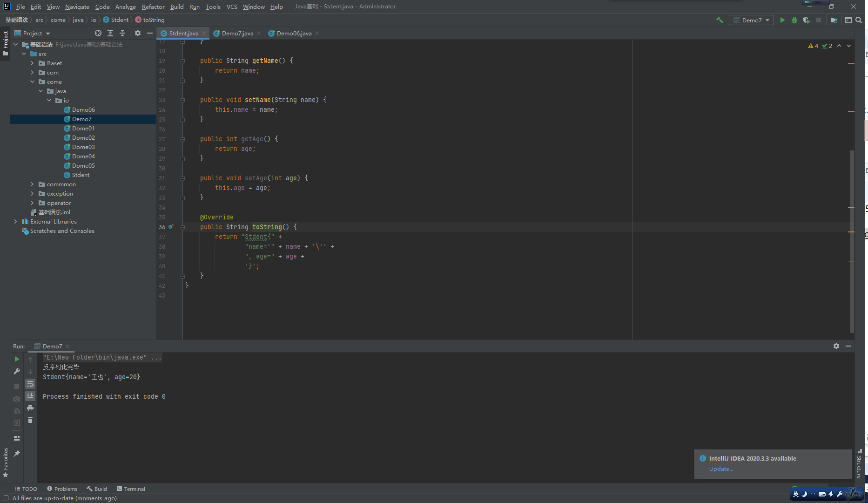
Task: Click the Debug bug icon
Action: [x=794, y=20]
